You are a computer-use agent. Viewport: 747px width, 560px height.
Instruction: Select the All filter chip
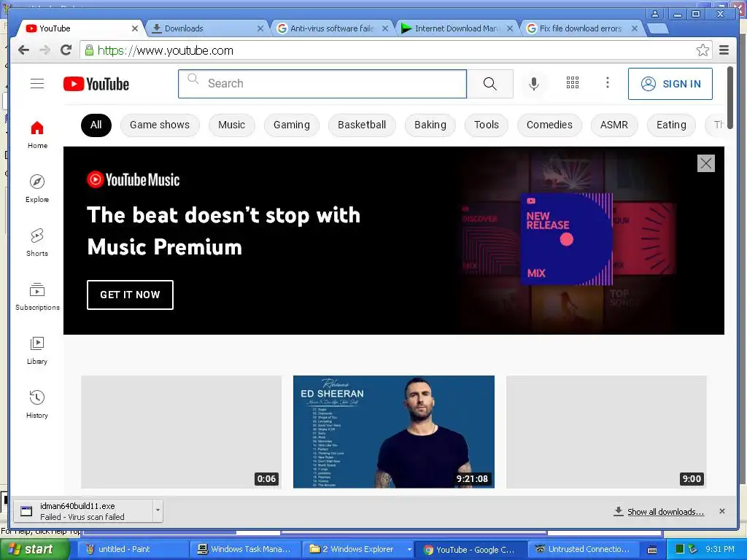tap(96, 125)
